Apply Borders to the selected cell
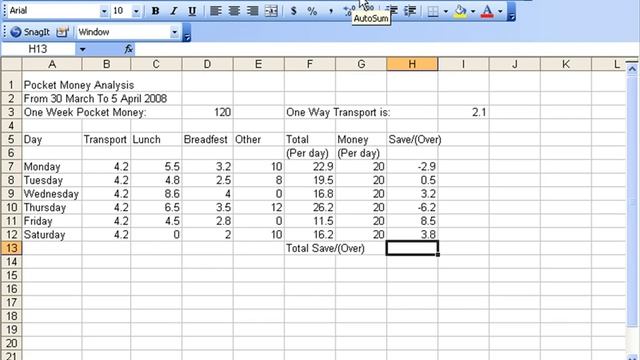The image size is (640, 360). [x=432, y=11]
